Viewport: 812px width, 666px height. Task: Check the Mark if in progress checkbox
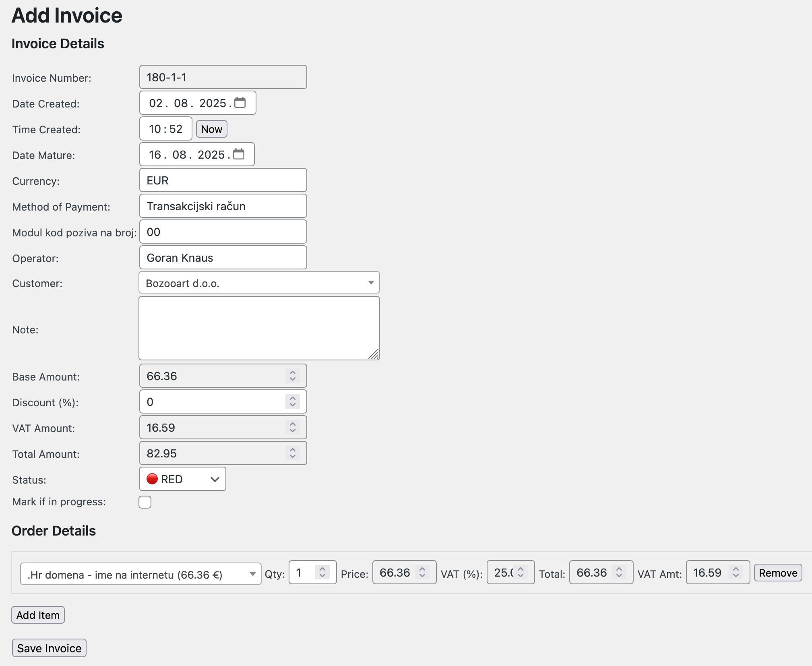tap(145, 502)
